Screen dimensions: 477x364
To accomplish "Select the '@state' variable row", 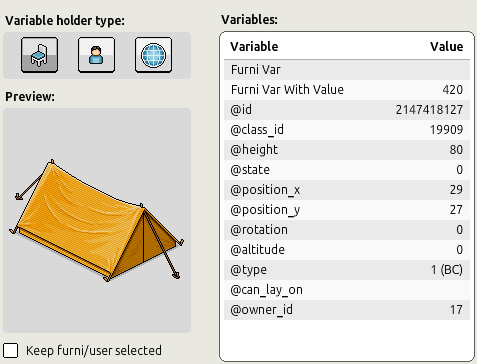I will [347, 170].
